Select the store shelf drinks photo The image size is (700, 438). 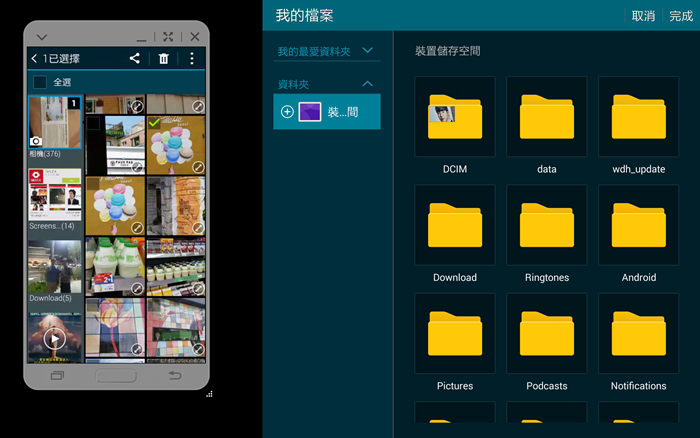[176, 267]
